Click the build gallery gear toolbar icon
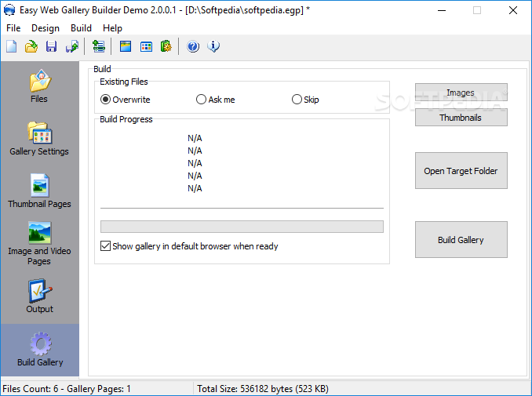The height and width of the screenshot is (396, 532). click(166, 46)
